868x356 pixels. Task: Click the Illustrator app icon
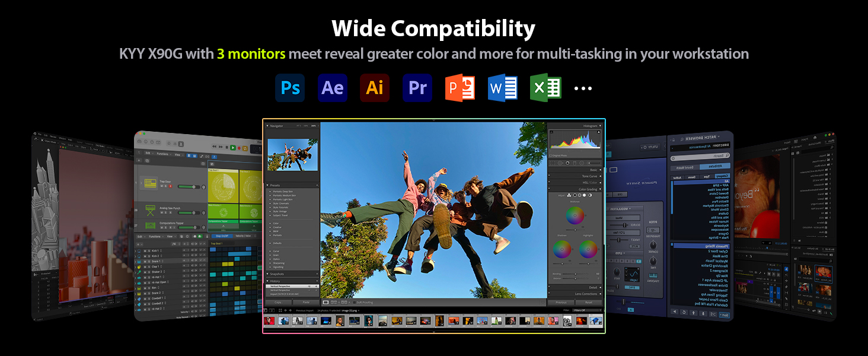375,88
